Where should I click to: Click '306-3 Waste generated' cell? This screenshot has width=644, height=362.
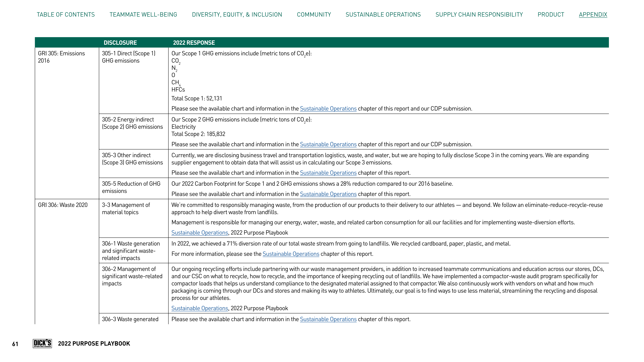click(134, 319)
